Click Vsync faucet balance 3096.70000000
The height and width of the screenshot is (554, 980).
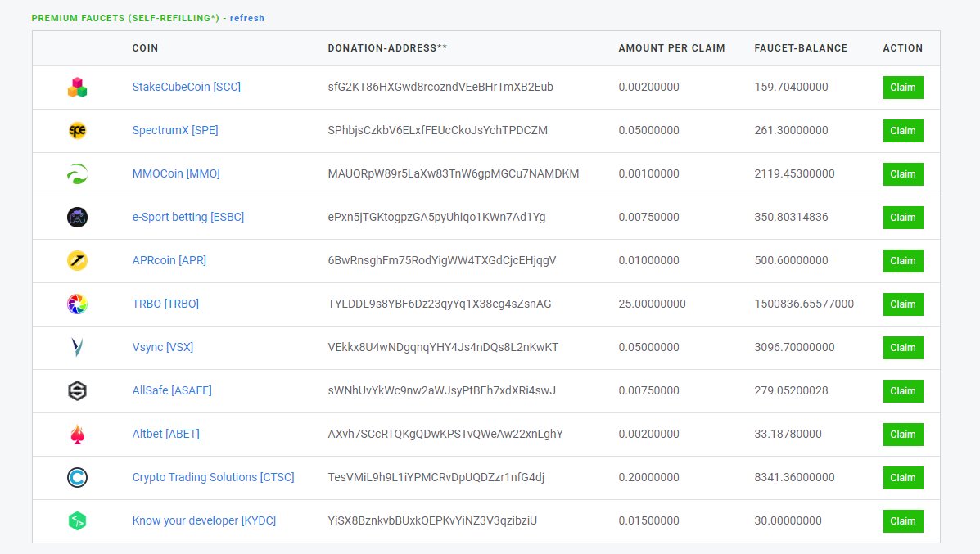pos(794,347)
